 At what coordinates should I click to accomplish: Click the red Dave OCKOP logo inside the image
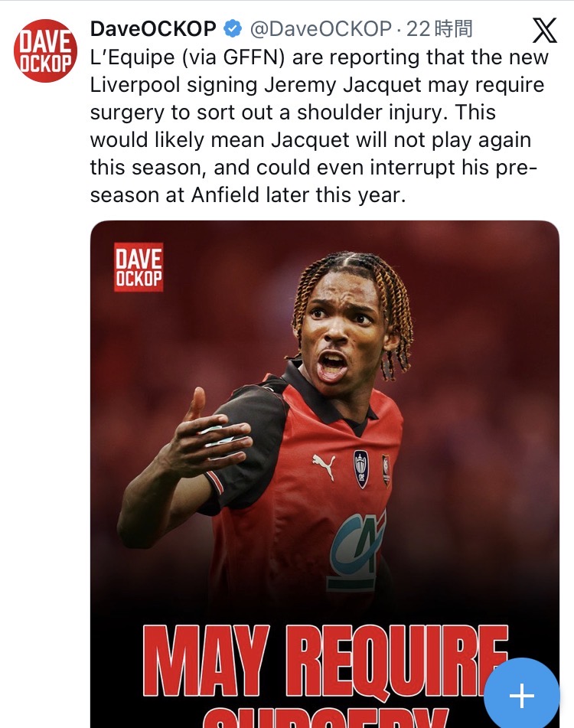[139, 267]
